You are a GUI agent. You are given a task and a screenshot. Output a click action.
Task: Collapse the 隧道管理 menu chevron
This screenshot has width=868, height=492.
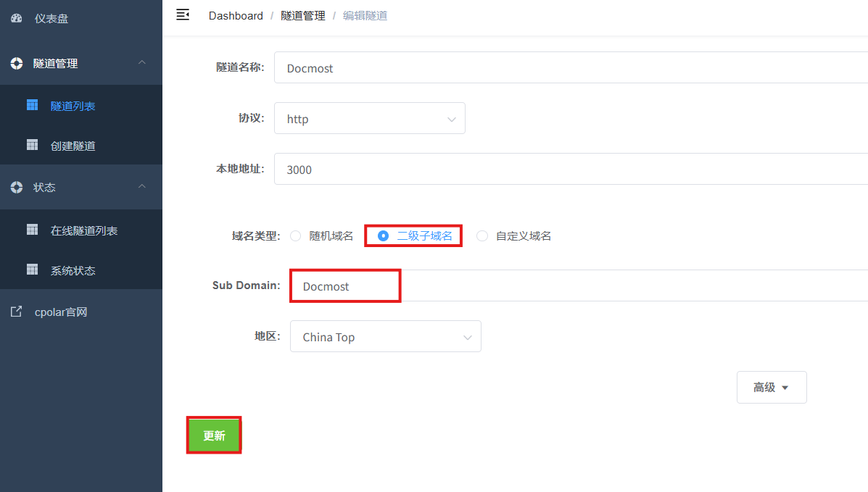(142, 62)
